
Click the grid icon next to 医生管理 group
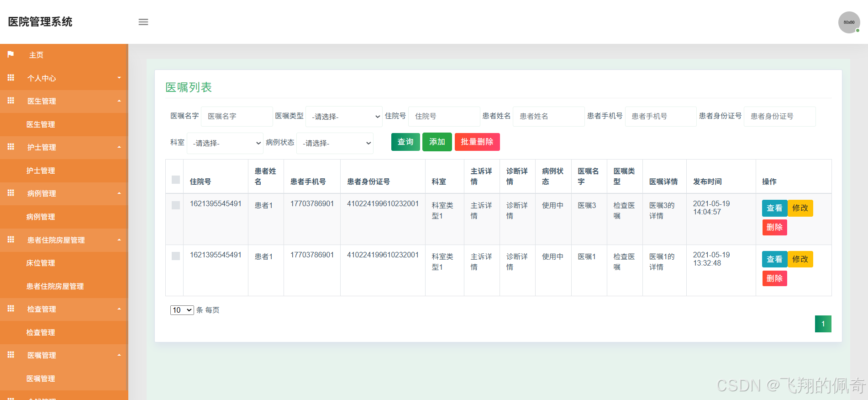tap(11, 101)
